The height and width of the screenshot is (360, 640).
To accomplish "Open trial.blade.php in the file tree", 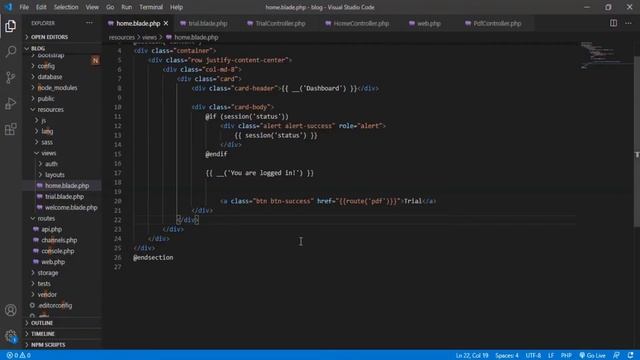I will click(x=64, y=197).
